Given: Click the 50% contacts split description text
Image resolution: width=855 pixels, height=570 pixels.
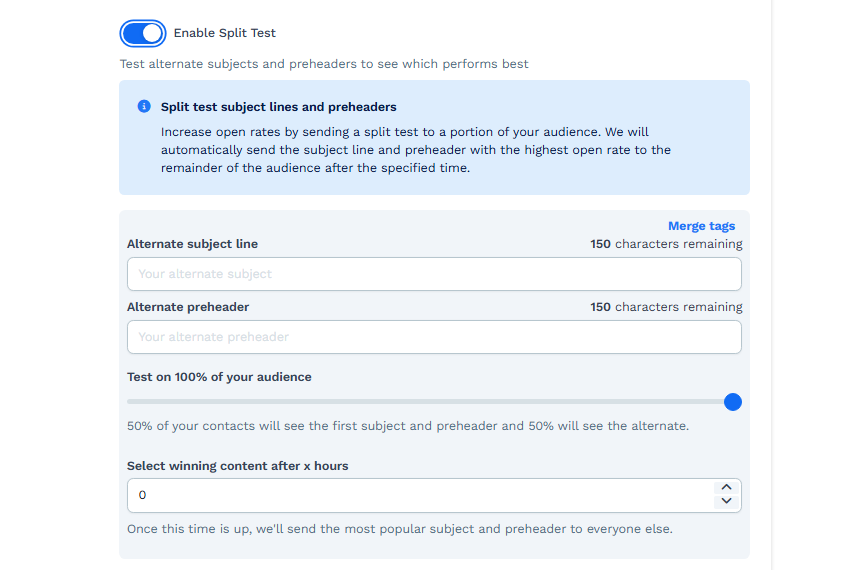Looking at the screenshot, I should 408,426.
